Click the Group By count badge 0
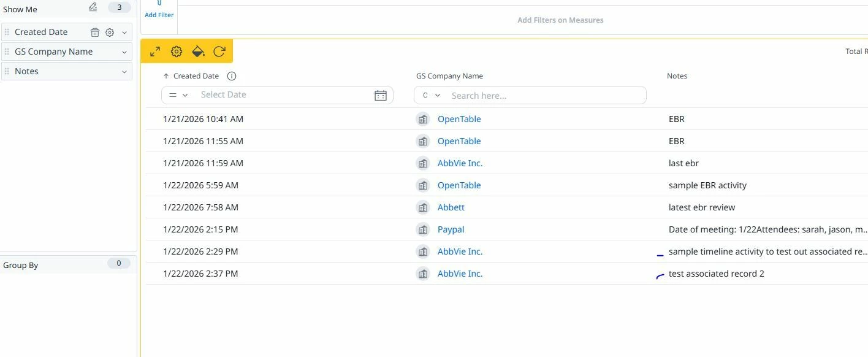Image resolution: width=868 pixels, height=357 pixels. pyautogui.click(x=119, y=263)
